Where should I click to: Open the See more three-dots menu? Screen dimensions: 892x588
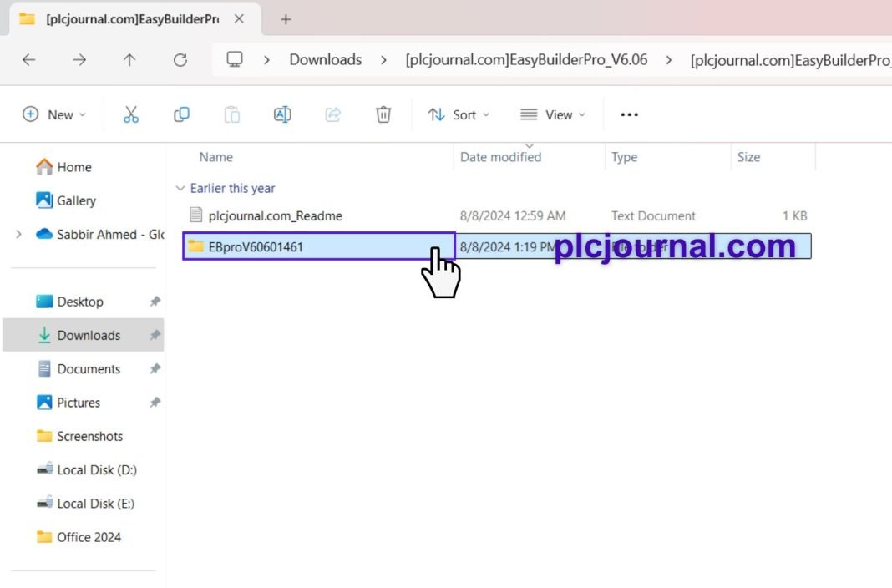tap(629, 114)
